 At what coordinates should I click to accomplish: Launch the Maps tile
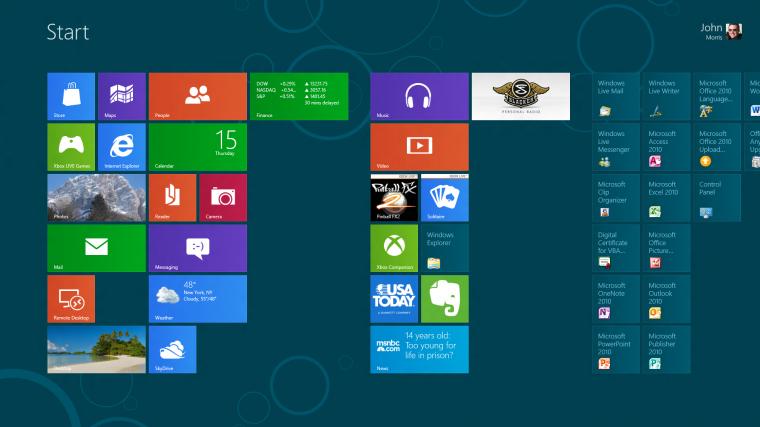point(122,96)
